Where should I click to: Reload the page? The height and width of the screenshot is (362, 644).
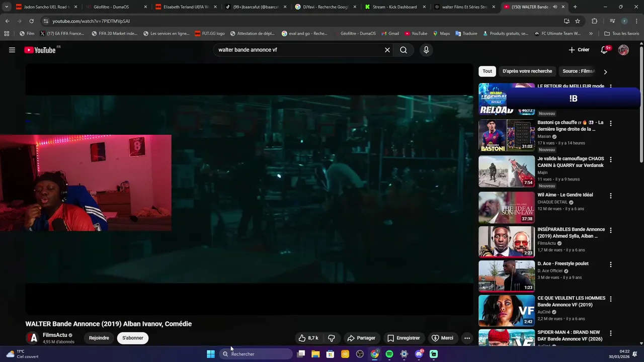point(31,21)
